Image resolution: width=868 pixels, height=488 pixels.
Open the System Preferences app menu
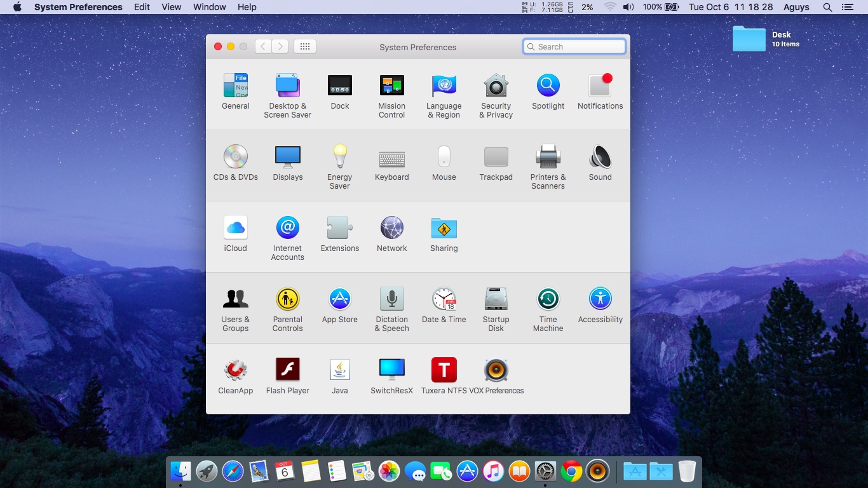pyautogui.click(x=78, y=7)
